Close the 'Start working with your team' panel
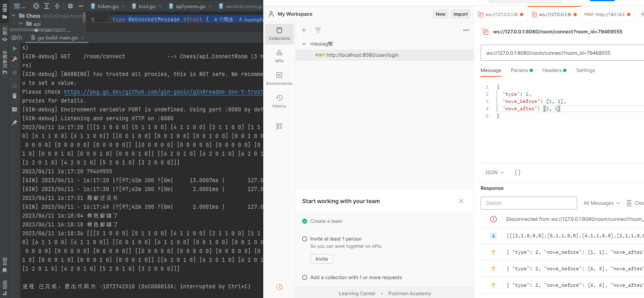 (461, 201)
